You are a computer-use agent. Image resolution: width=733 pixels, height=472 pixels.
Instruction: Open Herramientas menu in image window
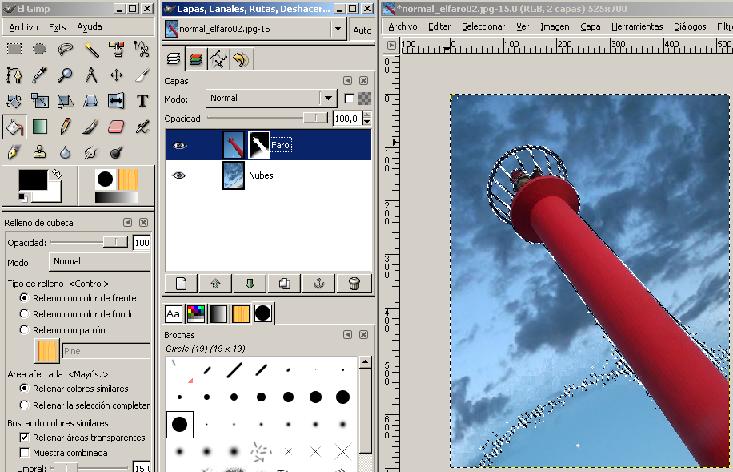pos(637,27)
